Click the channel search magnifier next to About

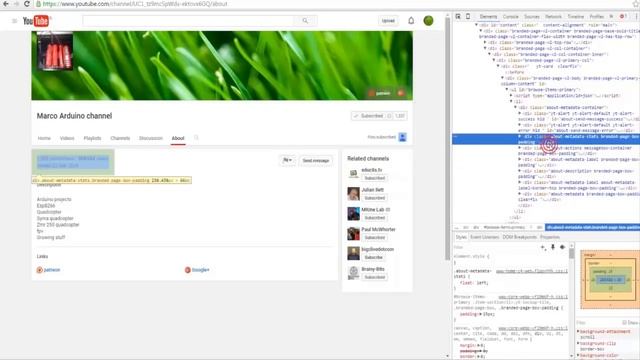coord(196,138)
